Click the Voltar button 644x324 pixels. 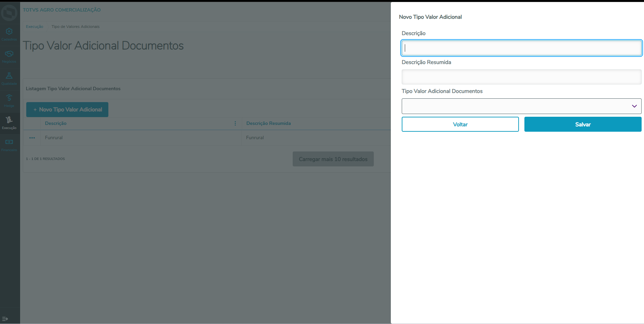[460, 124]
